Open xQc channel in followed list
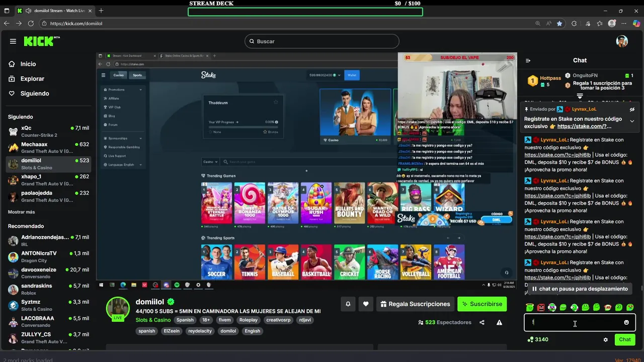644x362 pixels. pos(48,131)
